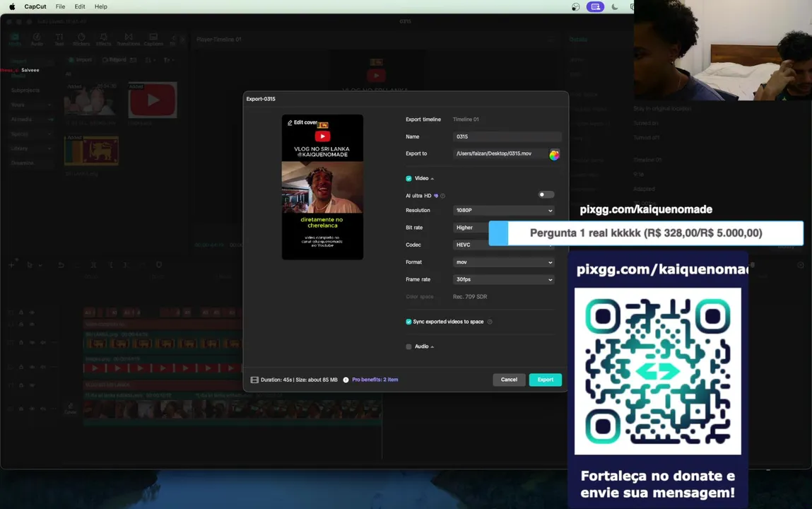Select the YouTube logo media thumbnail
The image size is (812, 509).
pyautogui.click(x=153, y=100)
